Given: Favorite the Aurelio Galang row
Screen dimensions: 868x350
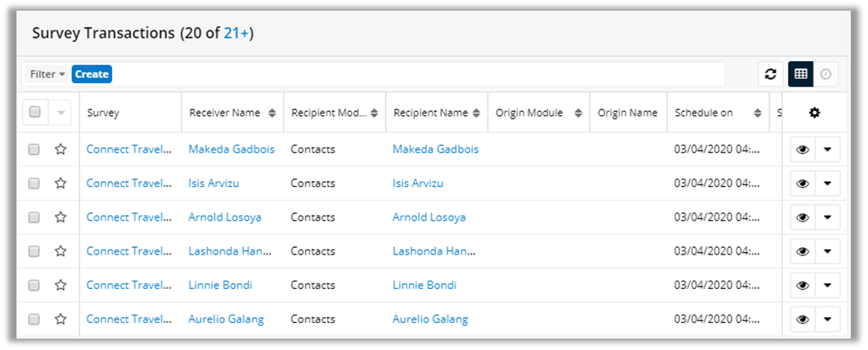Looking at the screenshot, I should [x=60, y=319].
